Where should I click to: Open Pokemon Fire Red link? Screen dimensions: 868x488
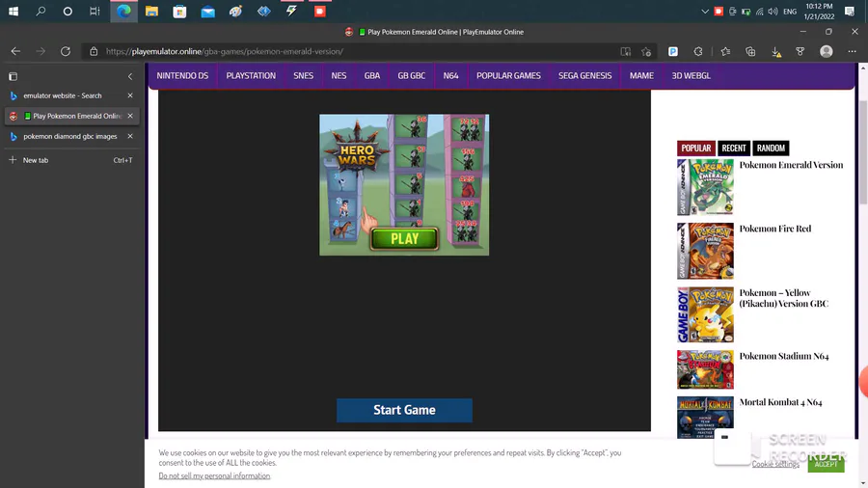tap(775, 229)
